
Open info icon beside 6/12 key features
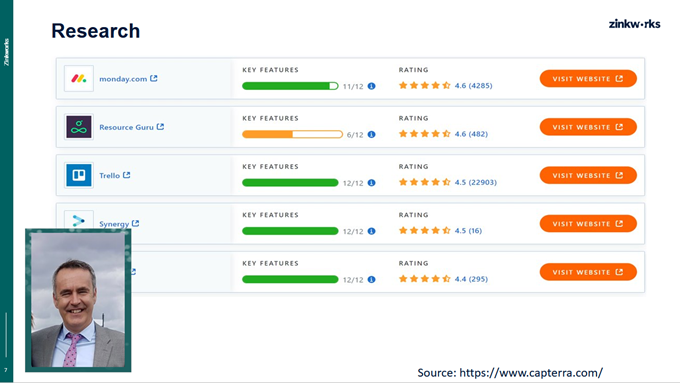coord(371,134)
